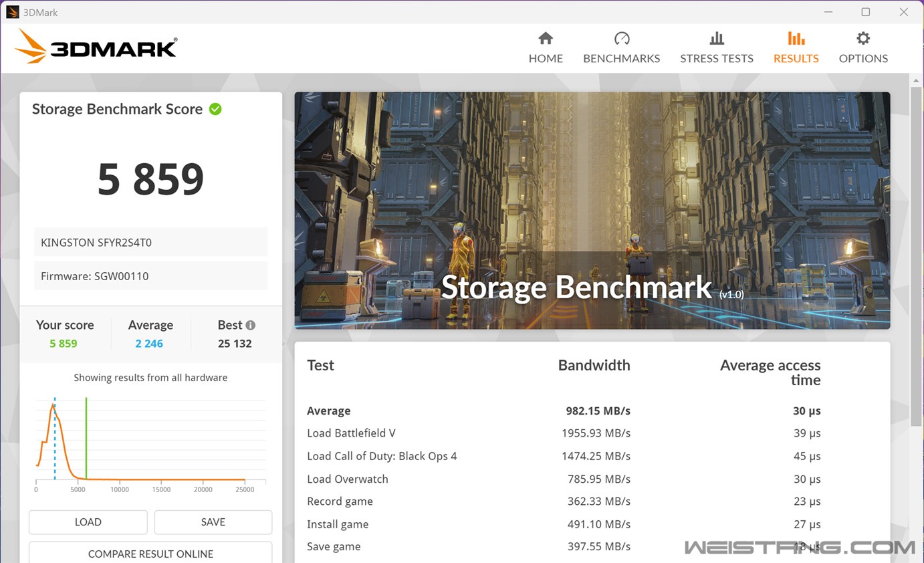The height and width of the screenshot is (563, 924).
Task: Click the (v1.0) version label on banner
Action: pos(731,294)
